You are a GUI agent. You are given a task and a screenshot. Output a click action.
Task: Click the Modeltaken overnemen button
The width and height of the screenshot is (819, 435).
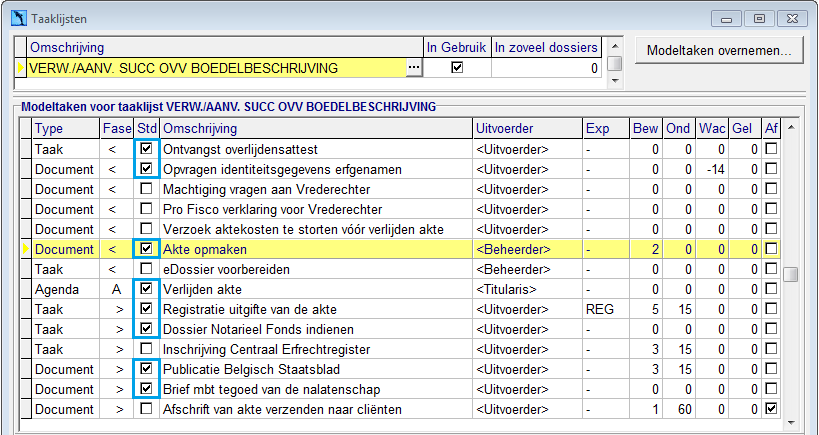[719, 51]
